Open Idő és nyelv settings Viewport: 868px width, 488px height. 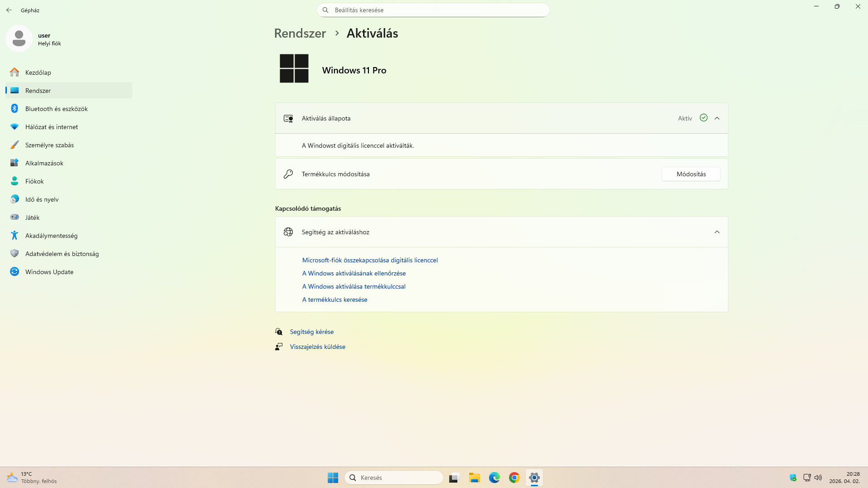69,199
